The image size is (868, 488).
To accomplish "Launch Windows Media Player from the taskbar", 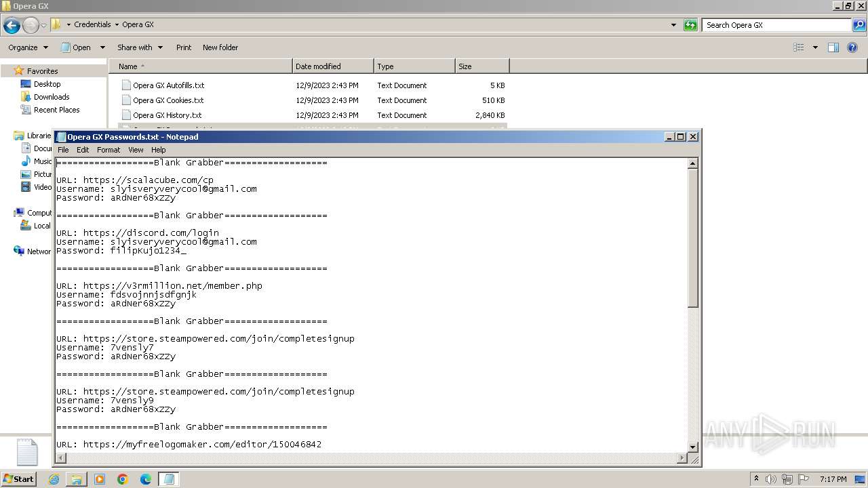I will [x=100, y=479].
